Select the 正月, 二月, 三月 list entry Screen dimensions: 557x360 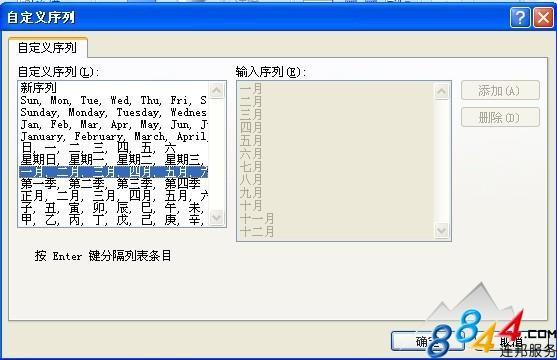[x=113, y=196]
